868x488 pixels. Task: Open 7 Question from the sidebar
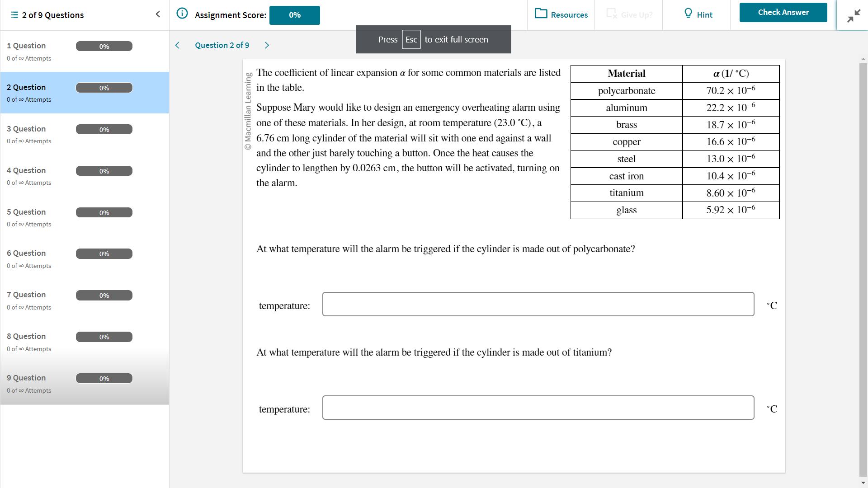click(x=26, y=295)
